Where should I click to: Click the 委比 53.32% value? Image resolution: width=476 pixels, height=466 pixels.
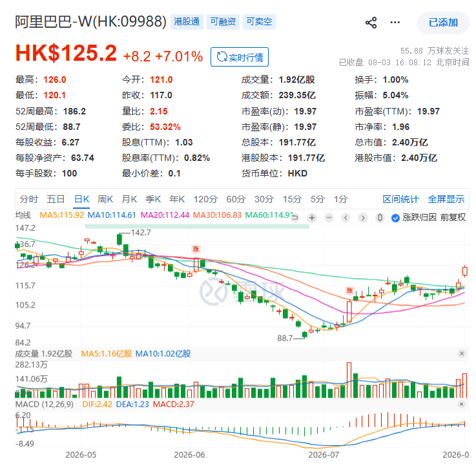tap(165, 127)
